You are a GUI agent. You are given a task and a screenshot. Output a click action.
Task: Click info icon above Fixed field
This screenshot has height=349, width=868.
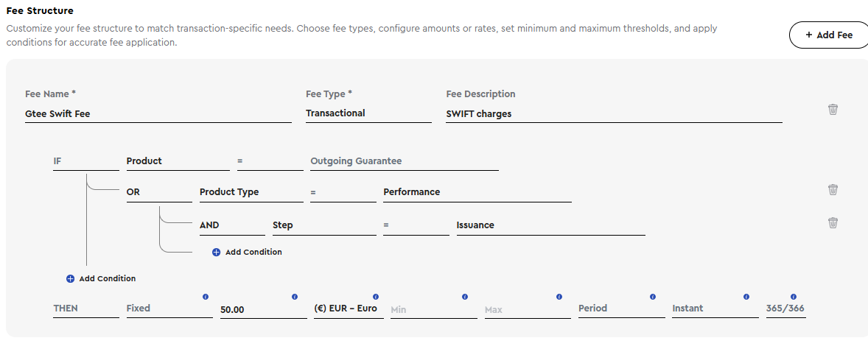point(206,297)
